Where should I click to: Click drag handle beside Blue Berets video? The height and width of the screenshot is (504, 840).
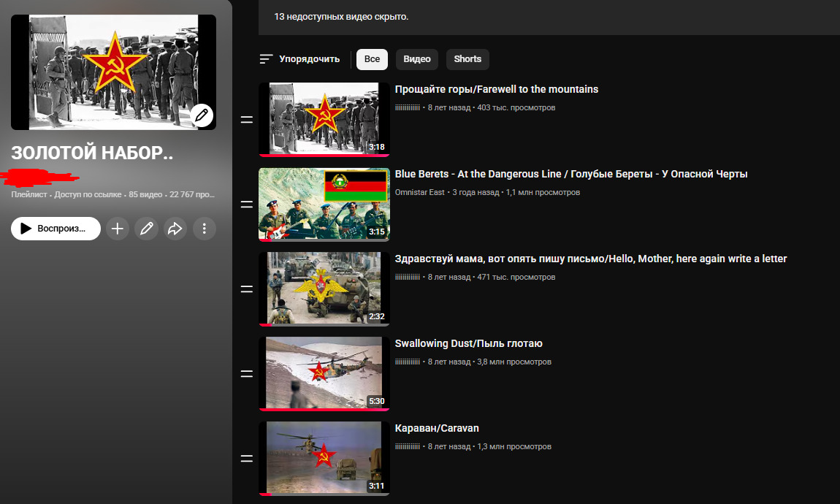(247, 205)
